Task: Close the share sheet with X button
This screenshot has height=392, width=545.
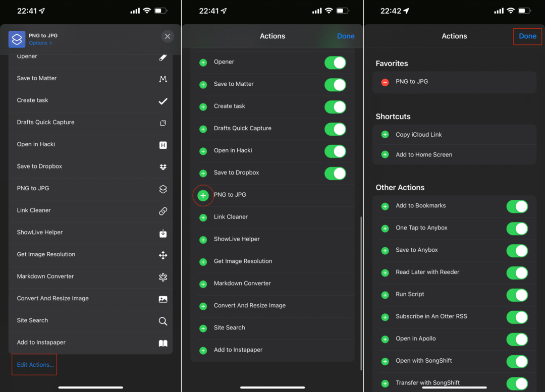Action: tap(168, 36)
